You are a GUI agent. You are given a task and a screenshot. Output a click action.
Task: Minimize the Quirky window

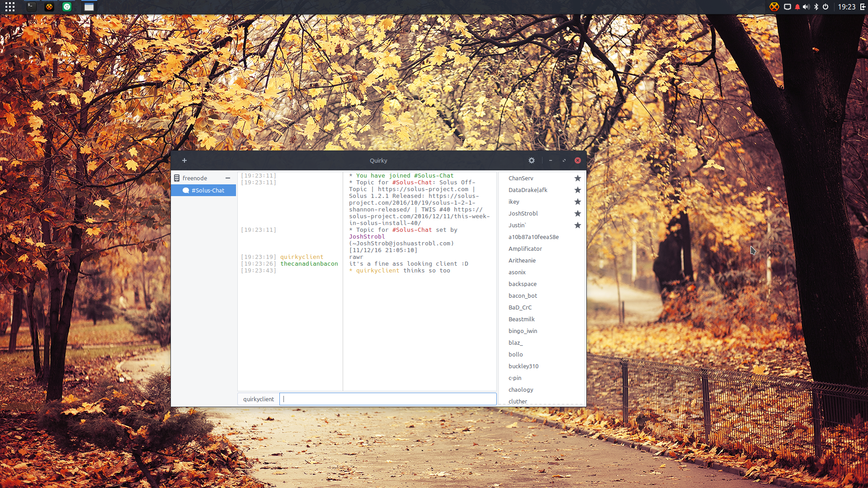550,160
